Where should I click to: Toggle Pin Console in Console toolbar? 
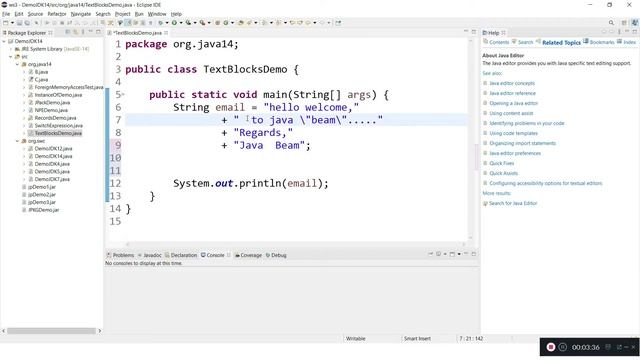431,254
